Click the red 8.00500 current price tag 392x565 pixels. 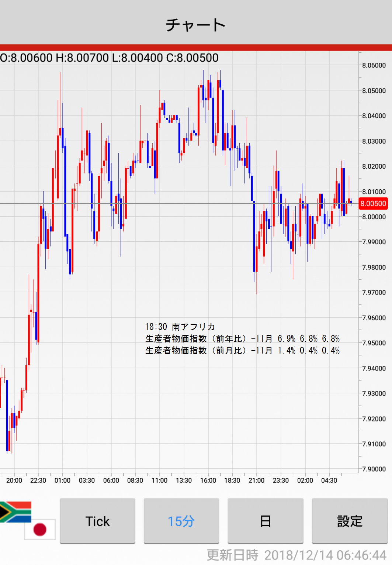(373, 204)
